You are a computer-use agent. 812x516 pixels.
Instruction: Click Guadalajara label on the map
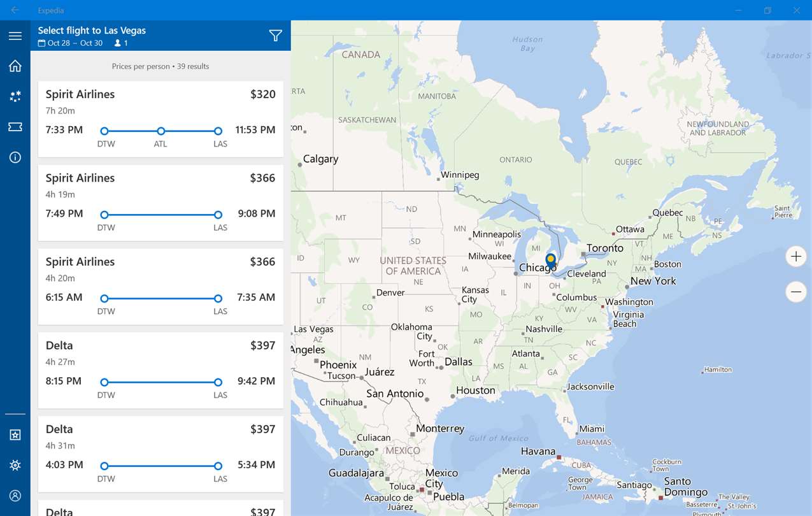pyautogui.click(x=356, y=473)
